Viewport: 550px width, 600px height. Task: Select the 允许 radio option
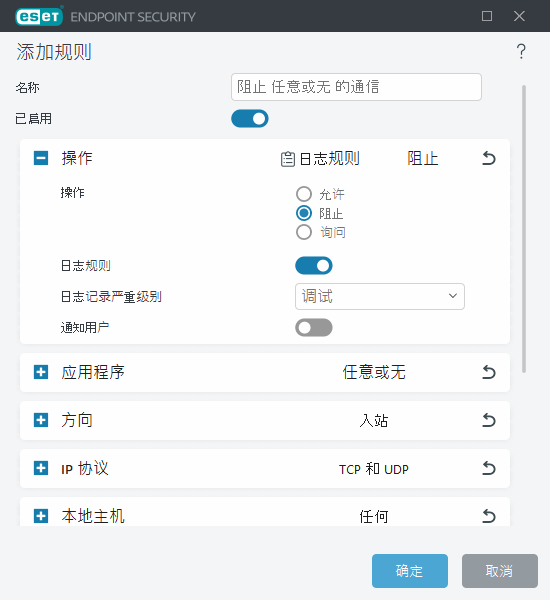click(304, 194)
